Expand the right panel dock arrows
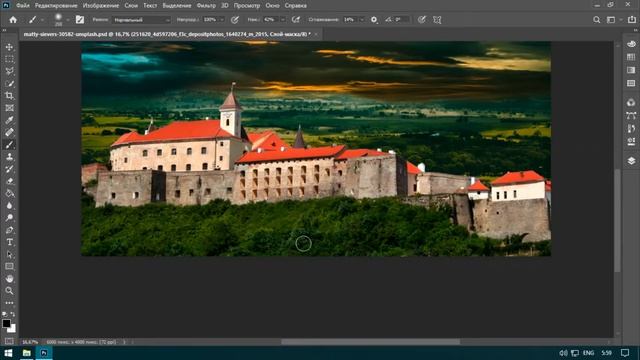The width and height of the screenshot is (640, 360). (x=635, y=30)
